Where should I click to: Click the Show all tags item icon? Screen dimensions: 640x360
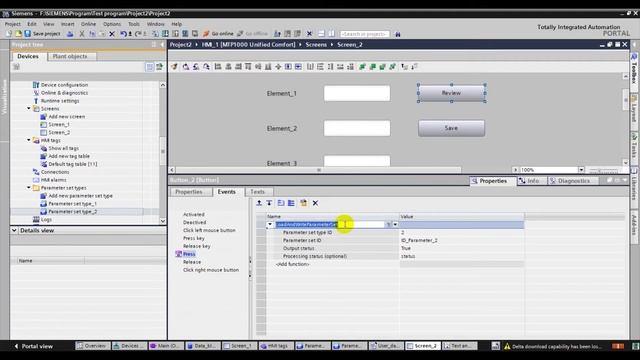[44, 149]
